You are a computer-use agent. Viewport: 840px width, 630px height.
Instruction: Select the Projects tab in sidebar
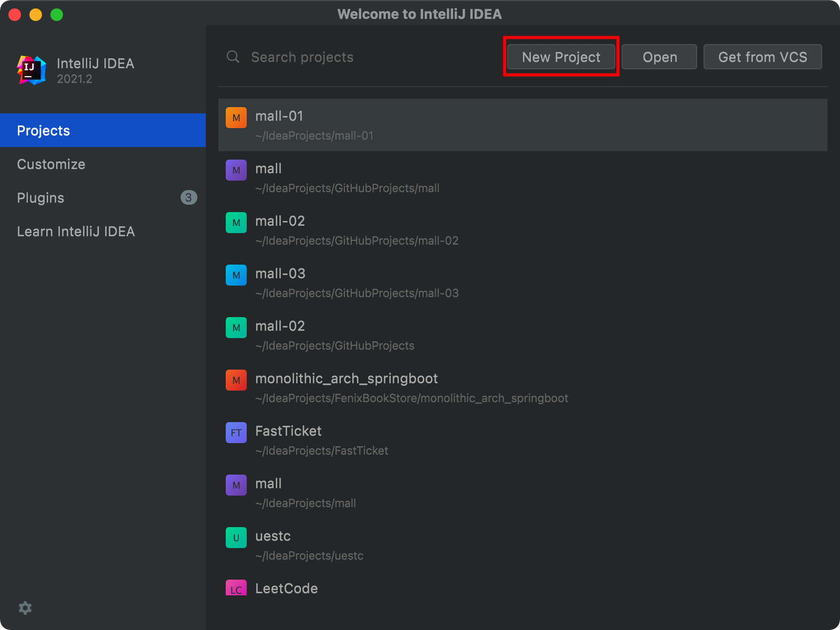point(103,130)
